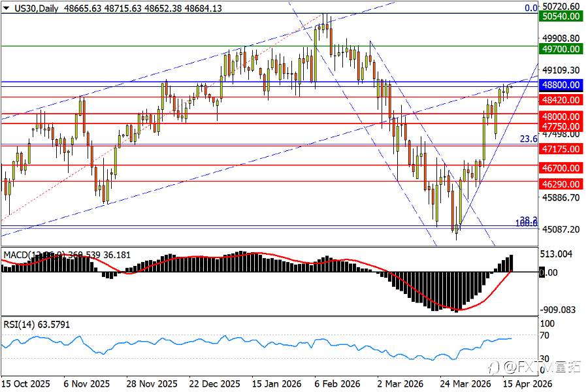Click the 6 Nov 2025 date label
Screen dimensions: 588x392
(x=87, y=384)
